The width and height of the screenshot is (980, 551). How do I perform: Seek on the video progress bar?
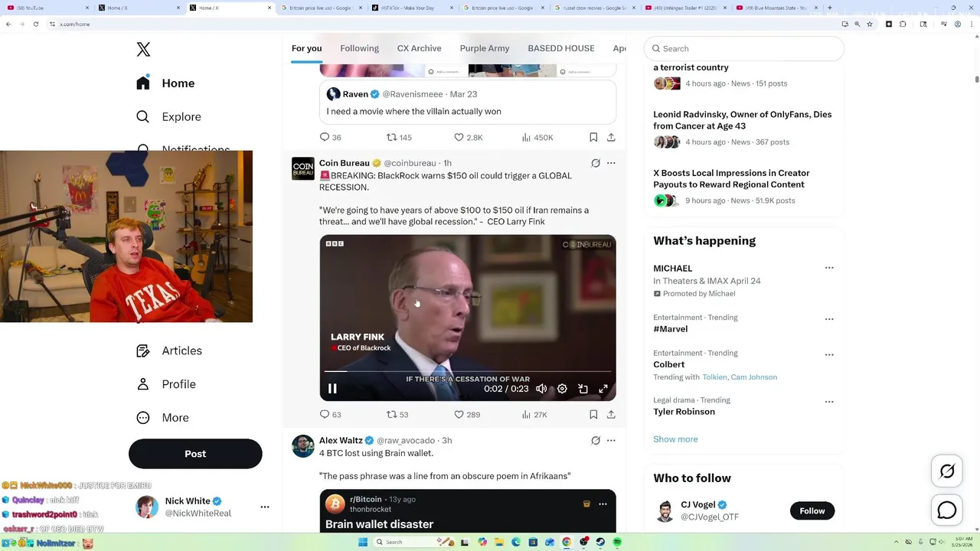coord(468,371)
